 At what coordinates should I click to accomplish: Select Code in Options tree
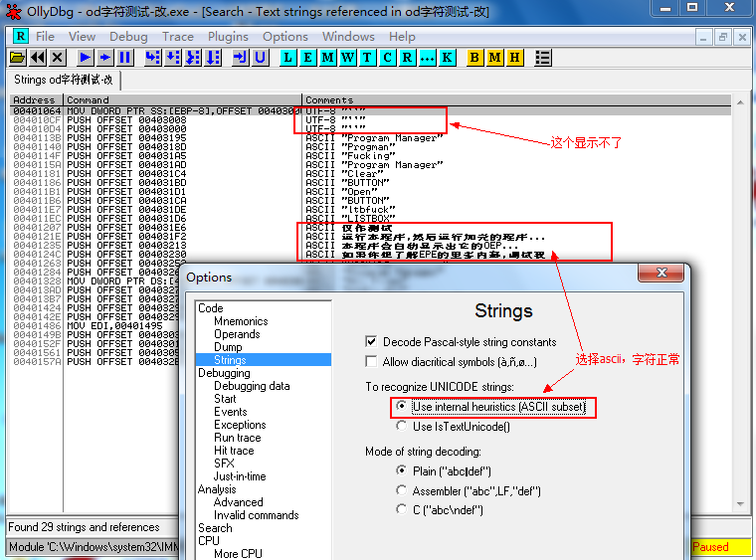click(211, 308)
